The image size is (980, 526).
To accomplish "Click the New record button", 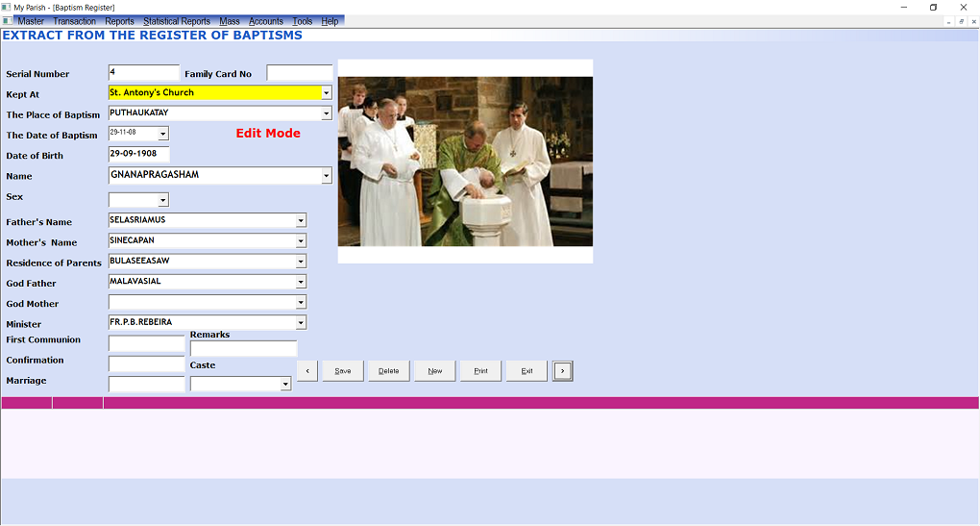I will pyautogui.click(x=434, y=371).
